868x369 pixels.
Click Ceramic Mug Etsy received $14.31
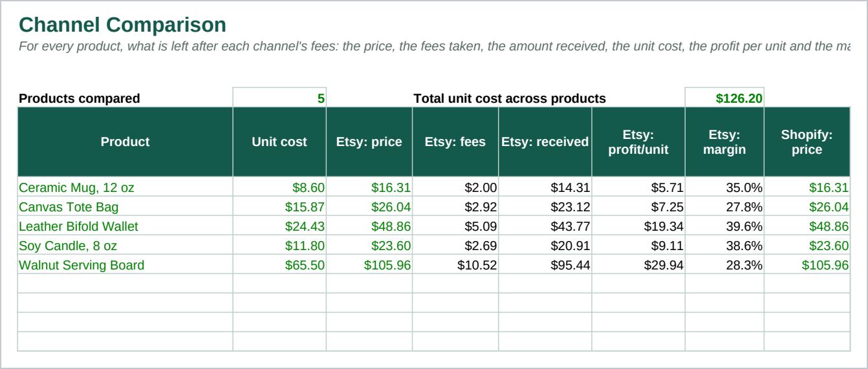545,187
